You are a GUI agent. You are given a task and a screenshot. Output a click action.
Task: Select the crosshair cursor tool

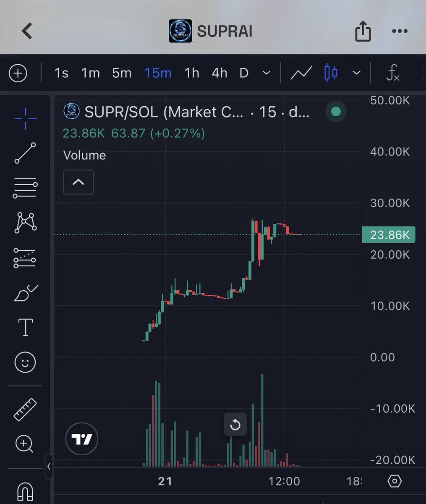[x=25, y=118]
